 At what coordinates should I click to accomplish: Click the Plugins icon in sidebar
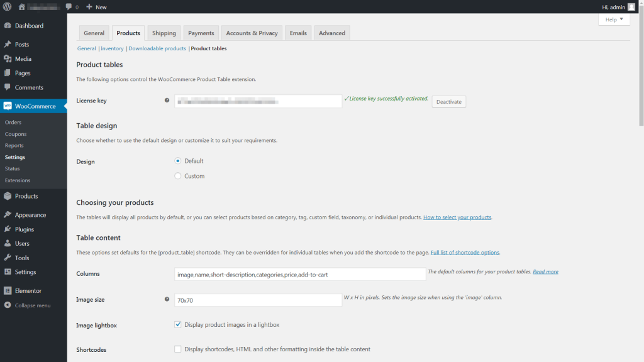point(8,229)
